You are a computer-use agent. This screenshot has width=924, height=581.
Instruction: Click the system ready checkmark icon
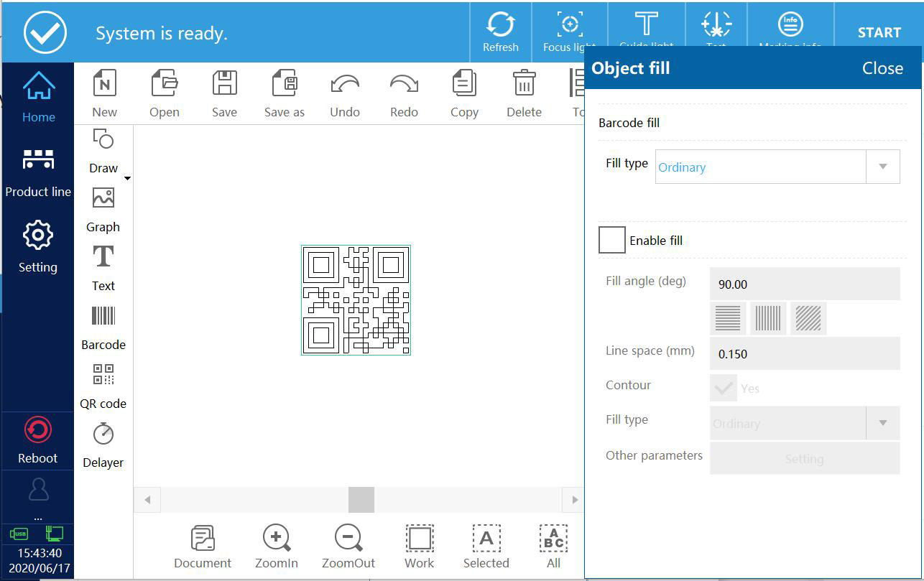[x=45, y=32]
